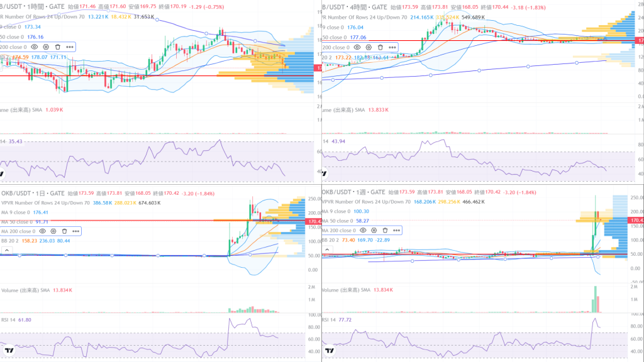Delete MA 200 indicator on 1日 chart
The image size is (644, 362).
[65, 231]
